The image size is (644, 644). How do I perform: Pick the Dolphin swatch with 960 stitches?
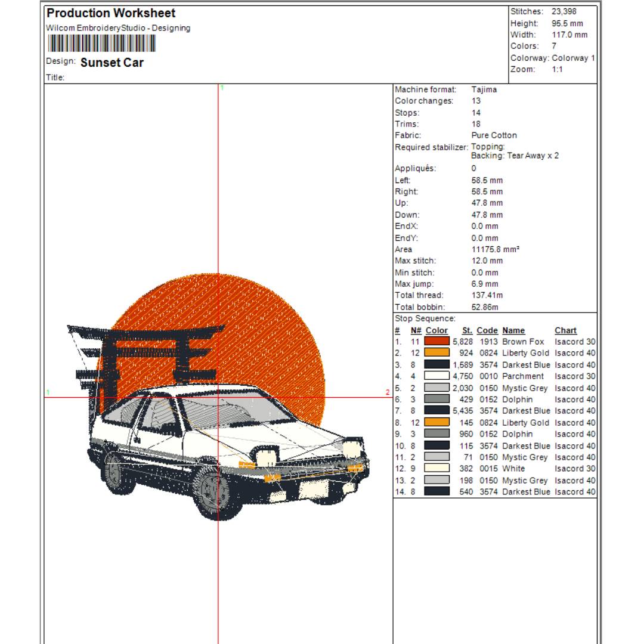pyautogui.click(x=436, y=434)
